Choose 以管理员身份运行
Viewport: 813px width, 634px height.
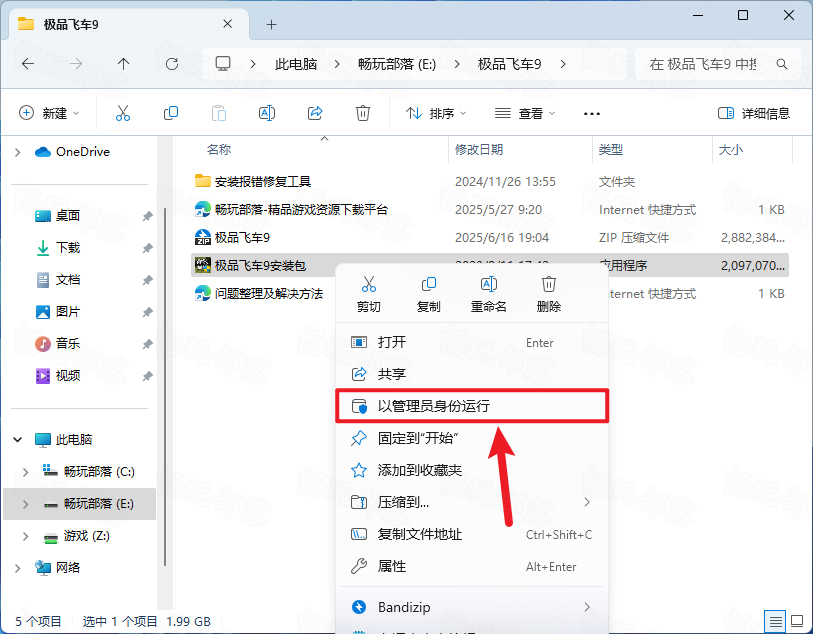(472, 406)
